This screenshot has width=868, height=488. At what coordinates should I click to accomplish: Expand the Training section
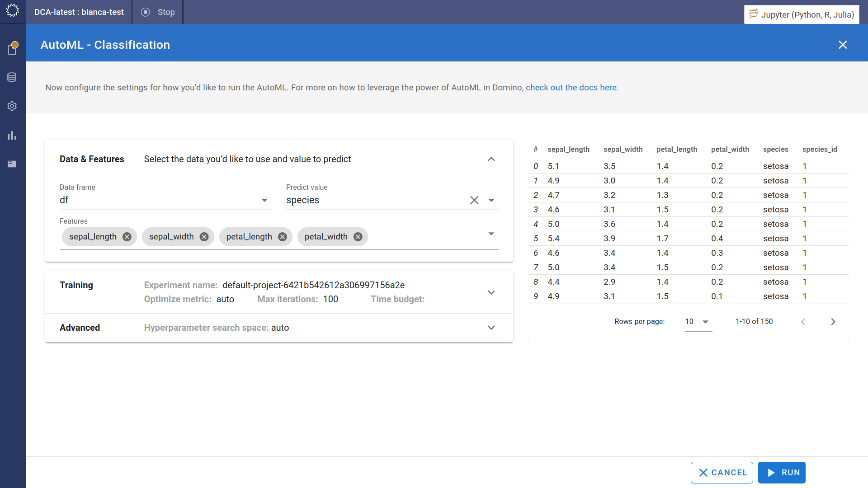point(491,292)
